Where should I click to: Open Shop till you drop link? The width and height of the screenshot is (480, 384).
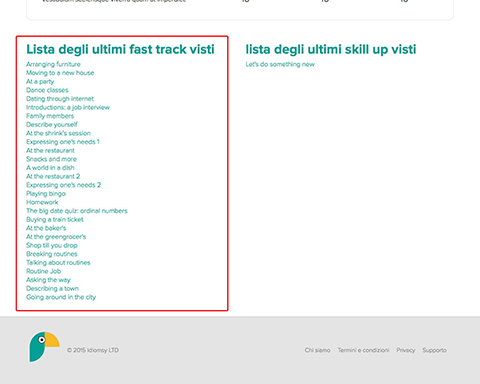pyautogui.click(x=52, y=246)
